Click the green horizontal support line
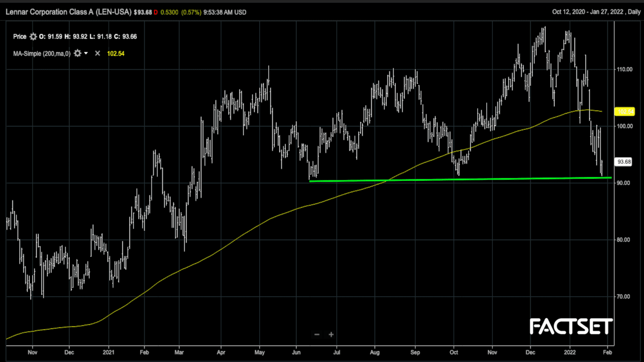The height and width of the screenshot is (362, 644). point(453,179)
